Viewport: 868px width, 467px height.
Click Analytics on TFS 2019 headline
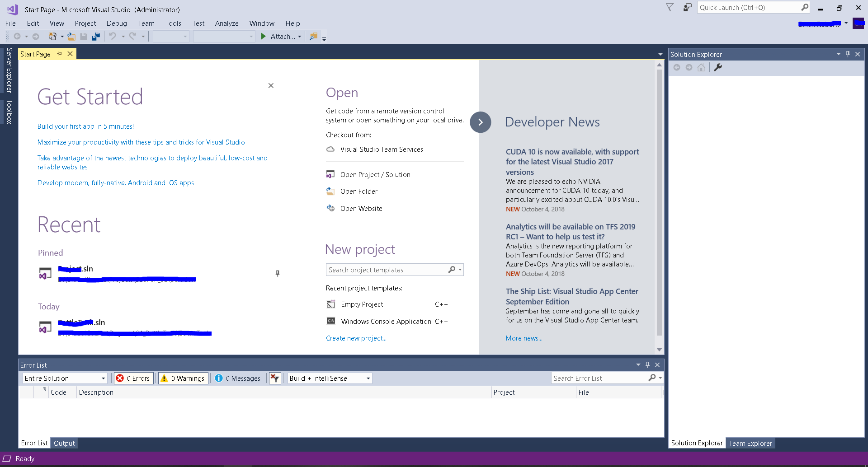pyautogui.click(x=571, y=232)
